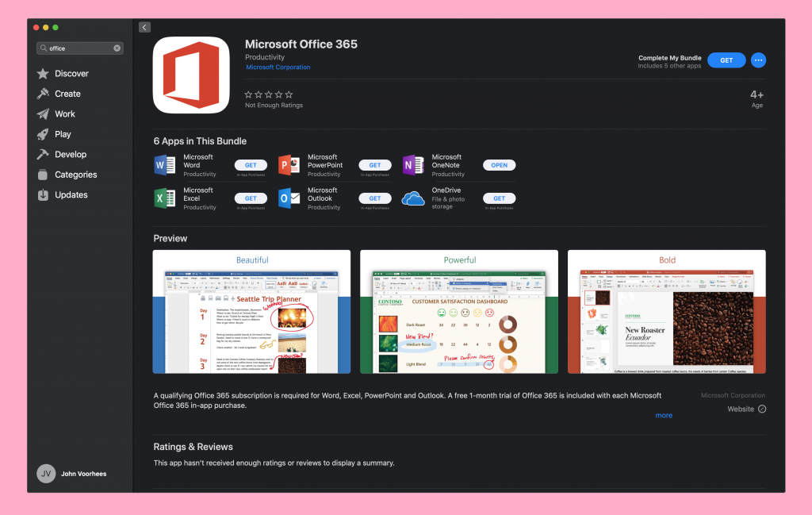Get Microsoft Excel from the bundle
The width and height of the screenshot is (812, 515).
coord(251,198)
